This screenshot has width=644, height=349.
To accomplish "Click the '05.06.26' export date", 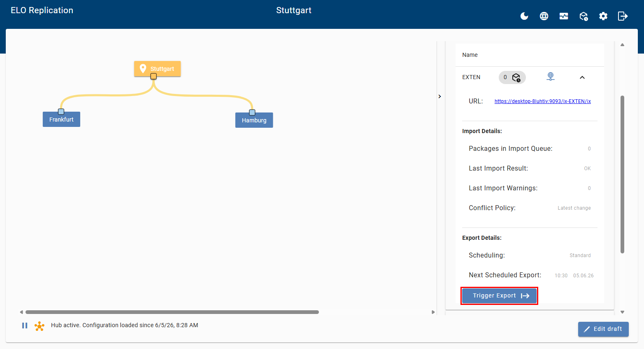I will pos(584,276).
